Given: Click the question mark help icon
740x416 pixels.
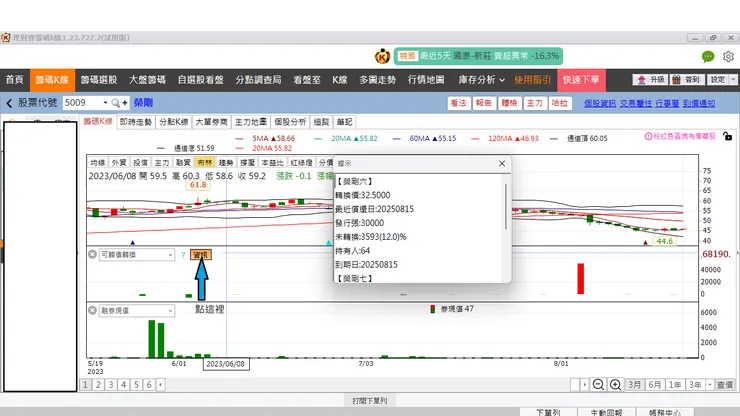Looking at the screenshot, I should (x=183, y=255).
